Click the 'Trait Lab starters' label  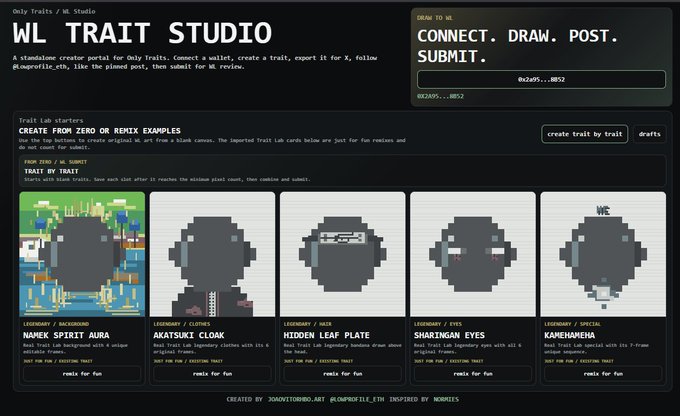pyautogui.click(x=51, y=120)
